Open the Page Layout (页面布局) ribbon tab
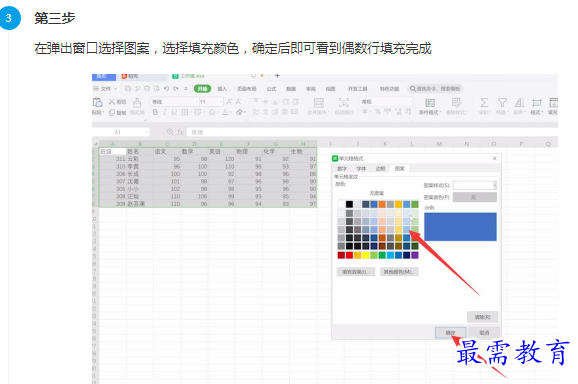 tap(247, 89)
